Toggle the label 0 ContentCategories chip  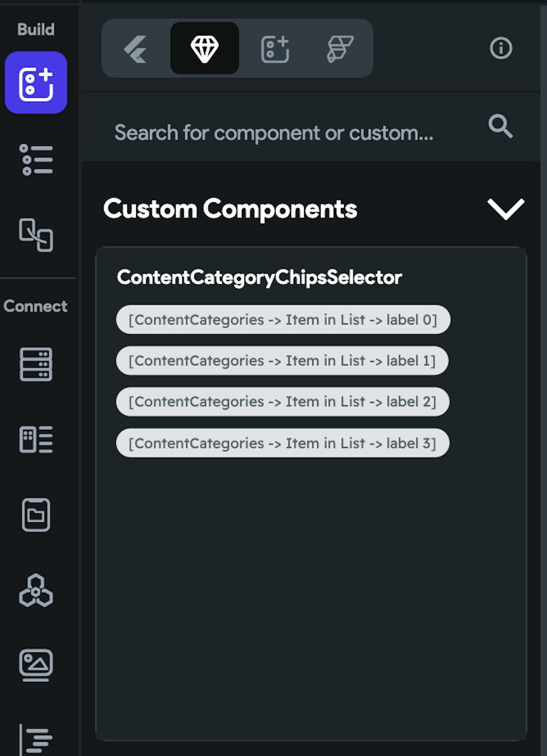(x=282, y=320)
